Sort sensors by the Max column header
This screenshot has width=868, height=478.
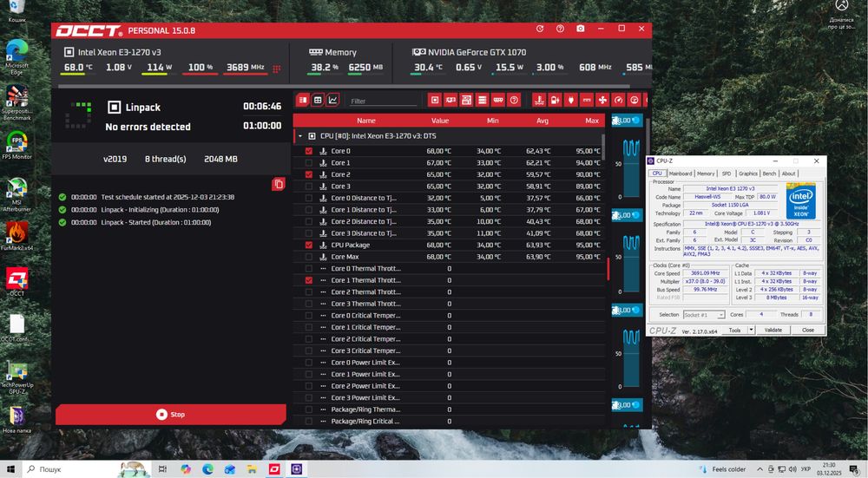click(592, 121)
